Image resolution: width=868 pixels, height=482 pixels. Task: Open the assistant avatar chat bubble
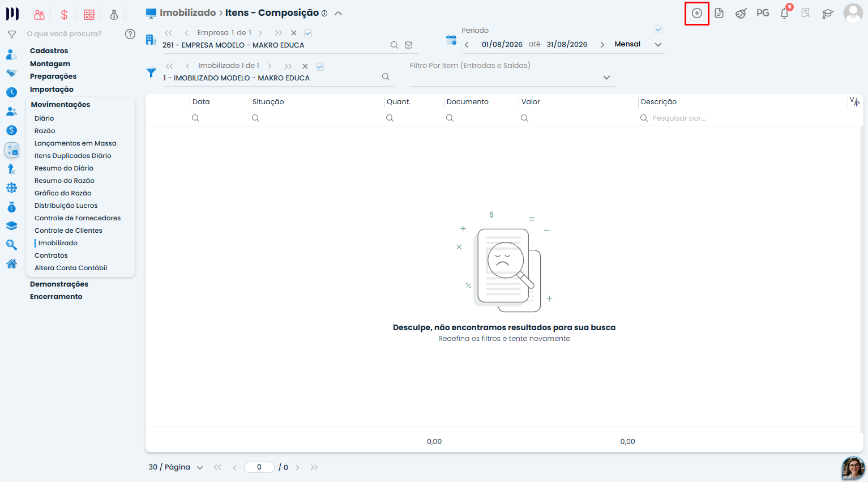coord(853,468)
